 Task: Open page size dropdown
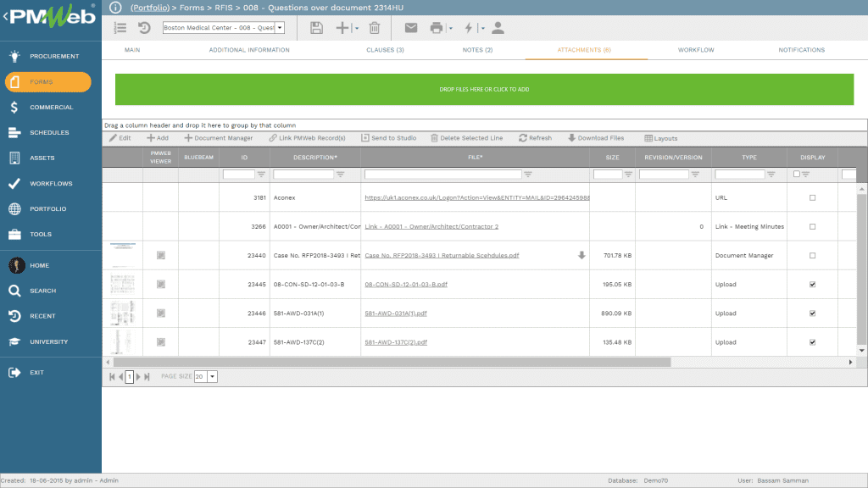click(x=212, y=376)
